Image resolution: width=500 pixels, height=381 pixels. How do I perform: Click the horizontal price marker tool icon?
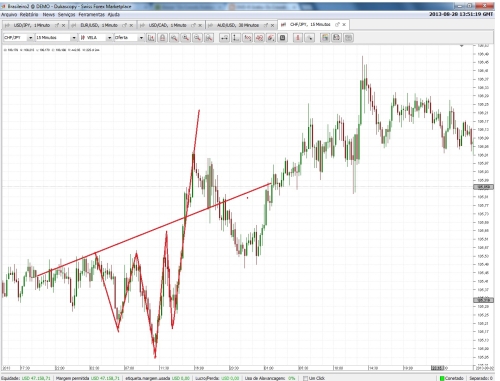[x=225, y=38]
